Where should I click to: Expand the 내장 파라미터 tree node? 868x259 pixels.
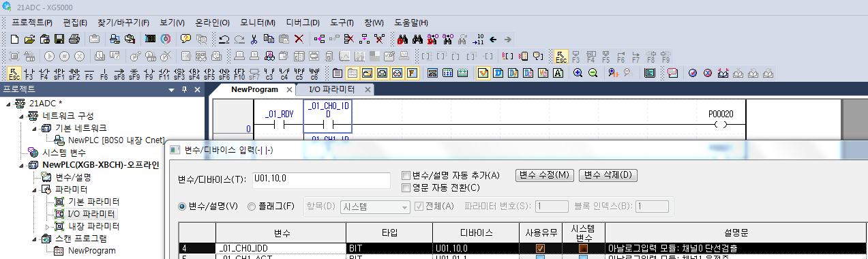(47, 226)
